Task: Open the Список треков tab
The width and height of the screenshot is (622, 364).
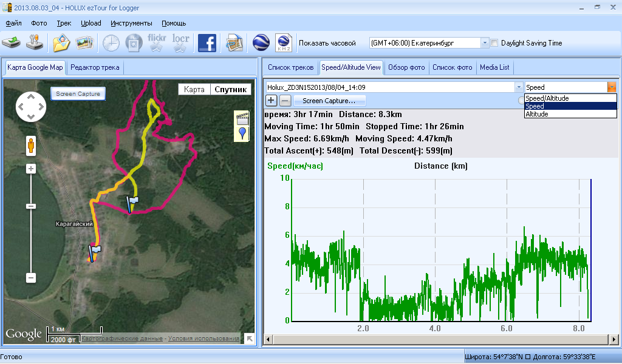Action: click(291, 67)
